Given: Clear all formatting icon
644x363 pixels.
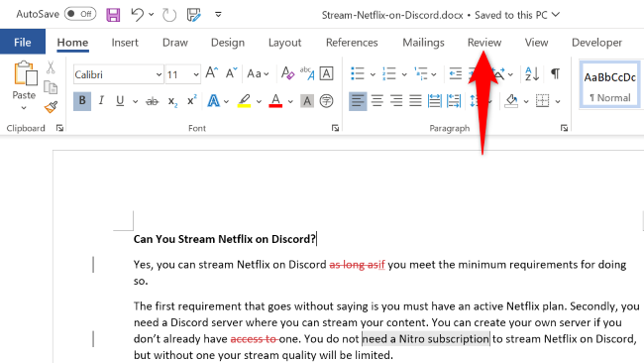Looking at the screenshot, I should click(x=287, y=73).
